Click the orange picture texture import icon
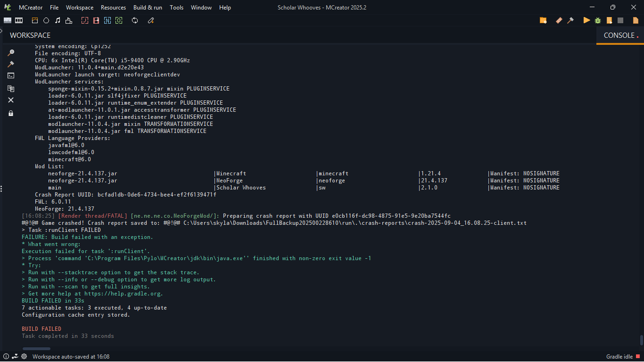The width and height of the screenshot is (644, 362). pos(35,21)
